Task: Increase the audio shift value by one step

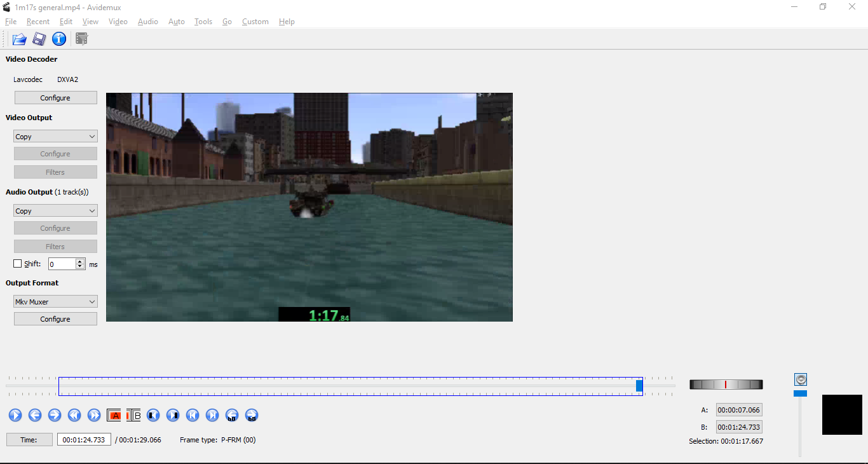Action: pos(80,261)
